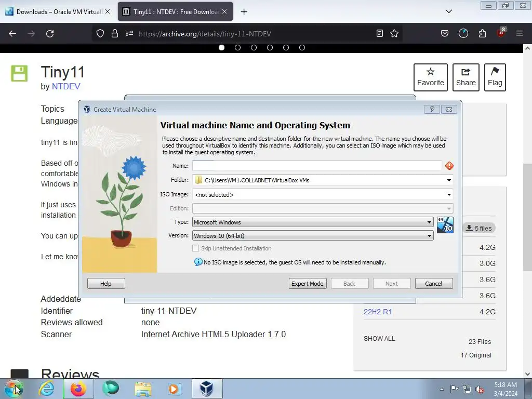The image size is (532, 399).
Task: Open the teal globe browser taskbar icon
Action: pyautogui.click(x=111, y=389)
